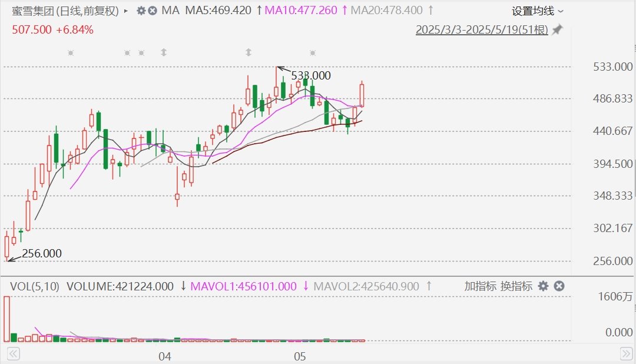Click the MA label next to the settings icons
Image resolution: width=636 pixels, height=364 pixels.
point(170,11)
